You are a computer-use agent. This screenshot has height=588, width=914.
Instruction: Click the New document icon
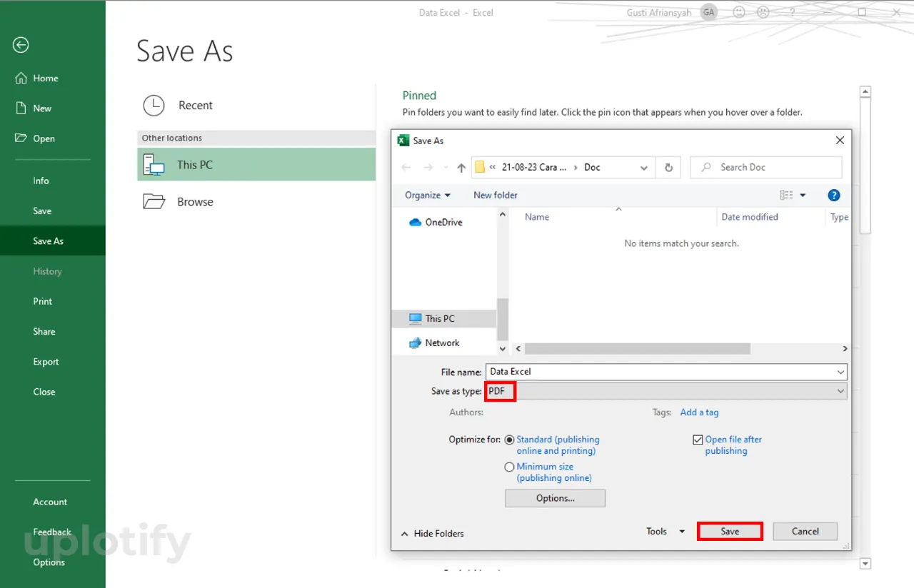21,108
